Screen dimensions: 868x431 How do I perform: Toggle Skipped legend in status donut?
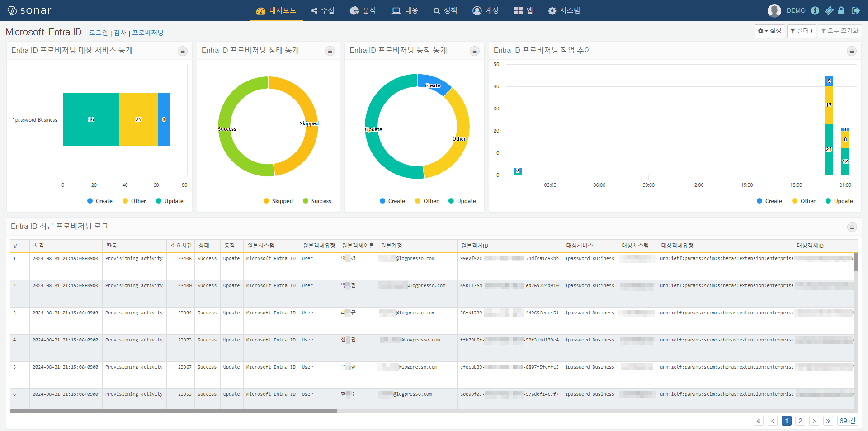[x=278, y=201]
